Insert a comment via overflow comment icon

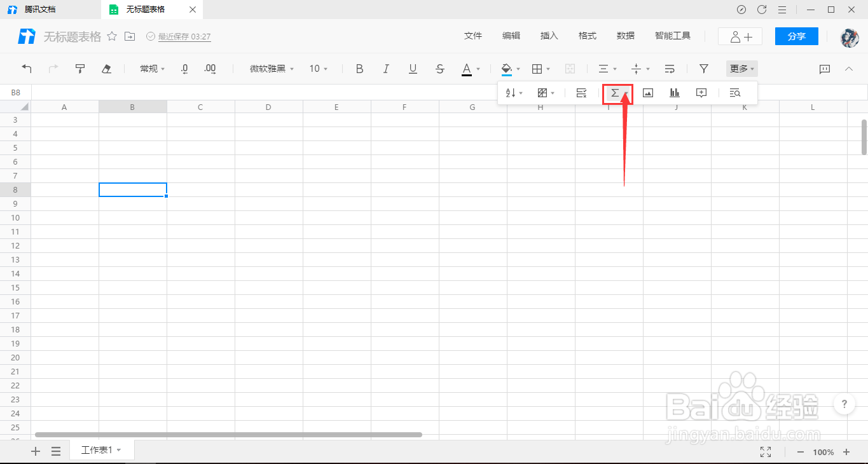point(701,93)
